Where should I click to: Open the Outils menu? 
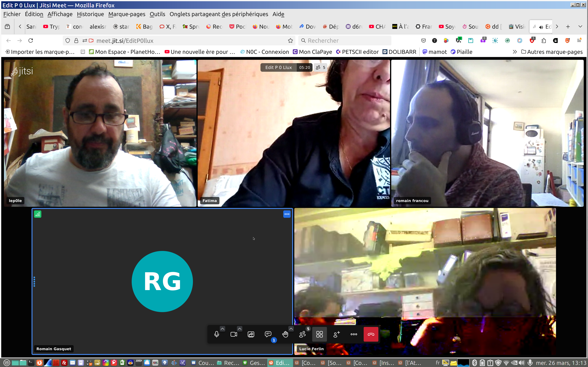(x=157, y=14)
